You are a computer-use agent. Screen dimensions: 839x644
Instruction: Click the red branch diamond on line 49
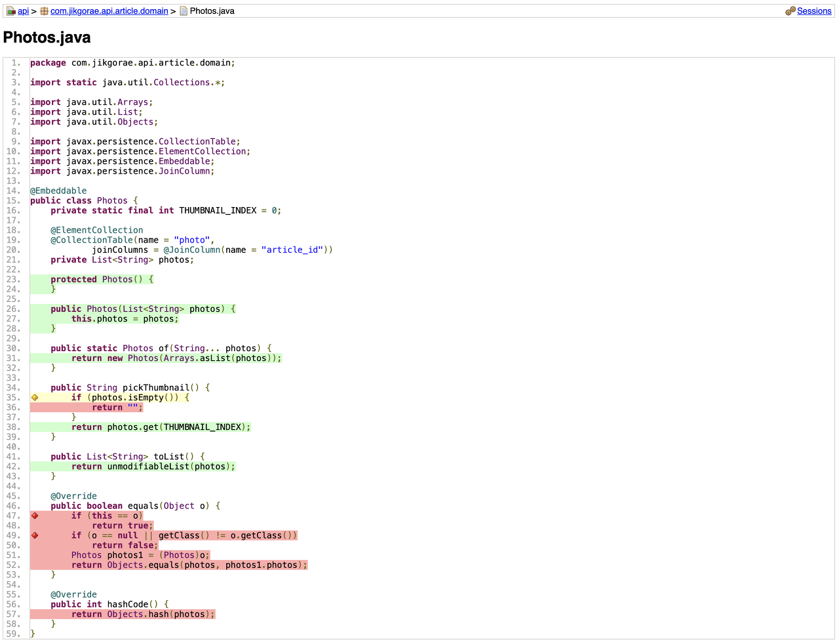click(x=35, y=535)
